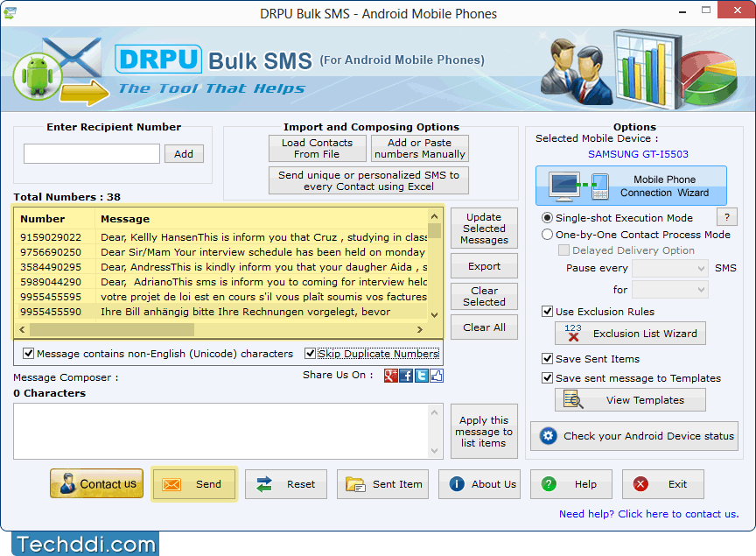756x556 pixels.
Task: Open the 'for' duration dropdown
Action: [x=670, y=290]
